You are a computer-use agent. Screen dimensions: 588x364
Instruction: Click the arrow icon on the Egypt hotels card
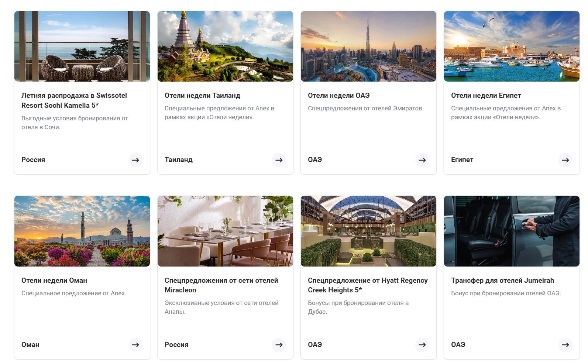pyautogui.click(x=565, y=160)
